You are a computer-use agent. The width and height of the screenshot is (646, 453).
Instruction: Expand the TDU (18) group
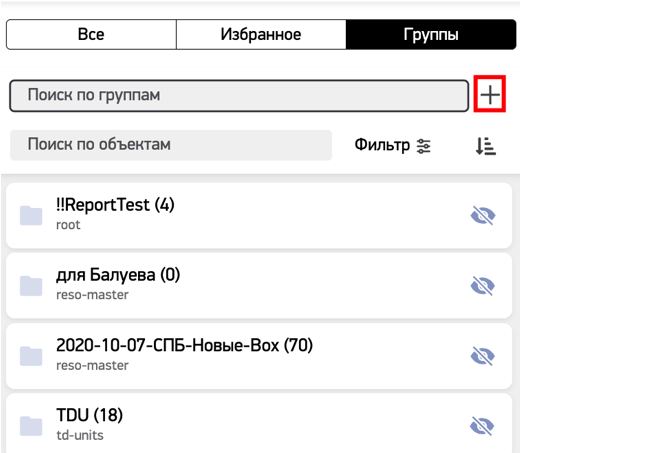pyautogui.click(x=89, y=416)
